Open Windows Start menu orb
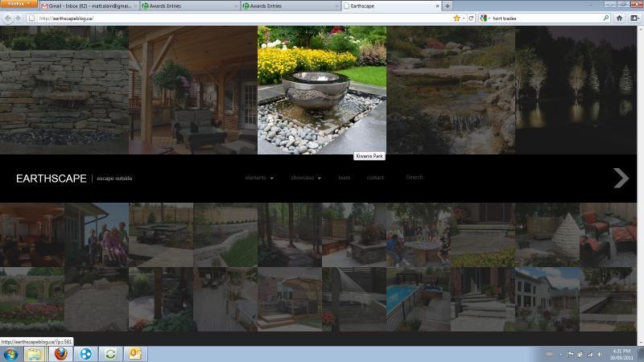Viewport: 644px width, 362px height. [10, 354]
